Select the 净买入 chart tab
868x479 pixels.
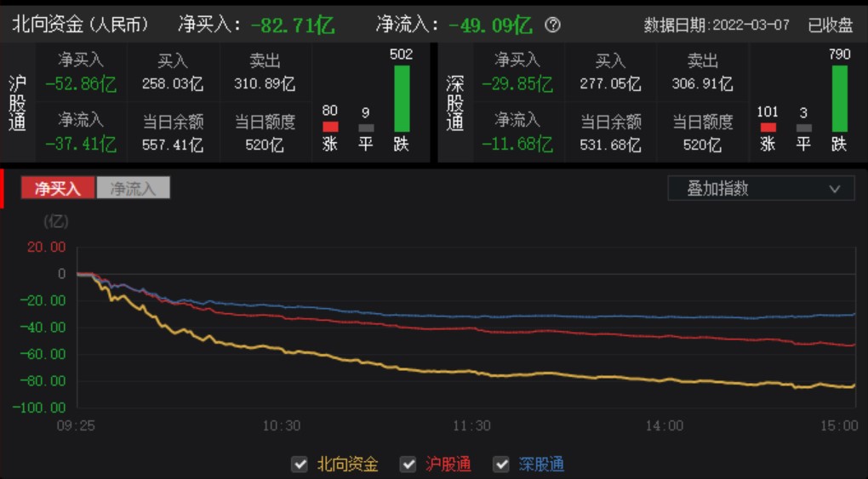point(58,188)
